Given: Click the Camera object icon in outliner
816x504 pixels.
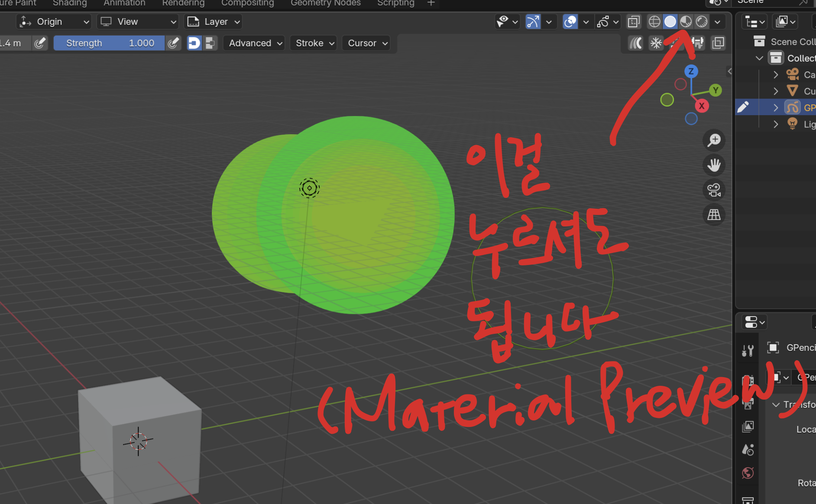Looking at the screenshot, I should 792,74.
